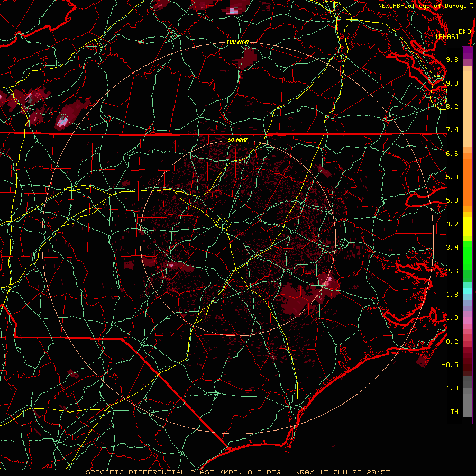
Task: Click the 8.2 value on the color scale
Action: [x=452, y=106]
